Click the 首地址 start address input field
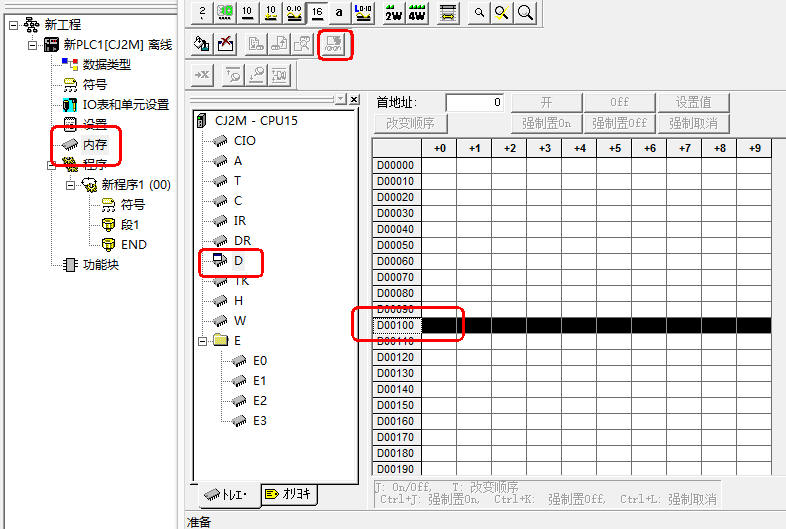 tap(474, 103)
